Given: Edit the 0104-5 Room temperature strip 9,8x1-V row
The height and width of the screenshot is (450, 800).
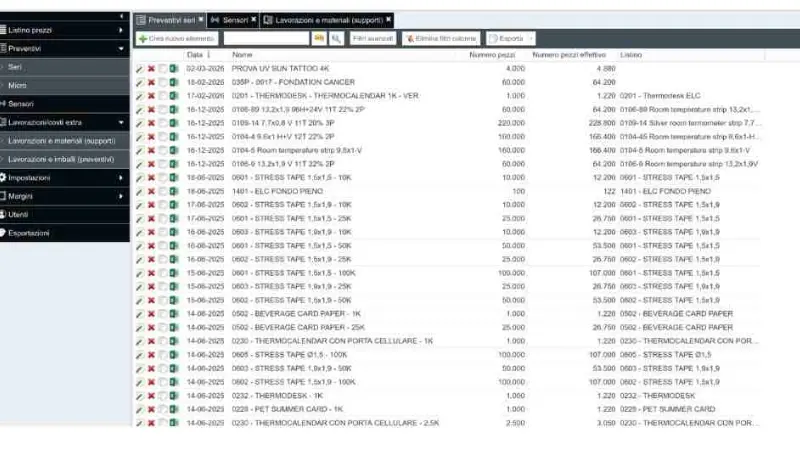Looking at the screenshot, I should pyautogui.click(x=139, y=151).
